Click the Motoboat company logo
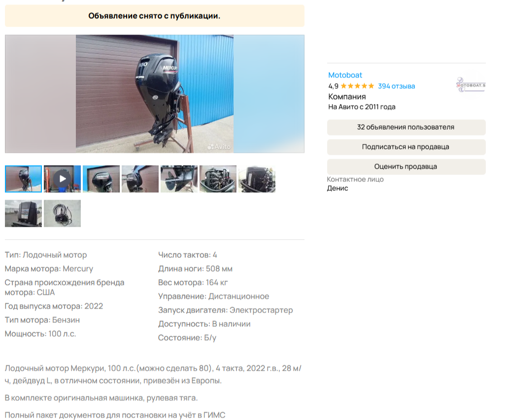Image resolution: width=506 pixels, height=420 pixels. (x=471, y=85)
